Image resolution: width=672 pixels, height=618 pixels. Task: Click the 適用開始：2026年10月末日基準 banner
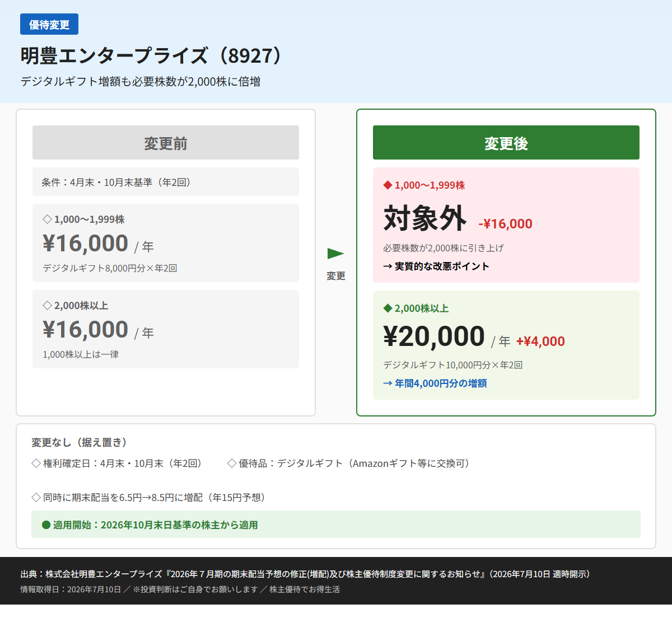(x=336, y=525)
